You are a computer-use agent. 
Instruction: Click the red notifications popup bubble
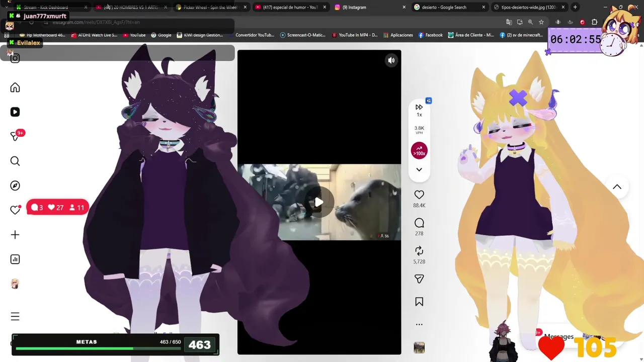(57, 207)
